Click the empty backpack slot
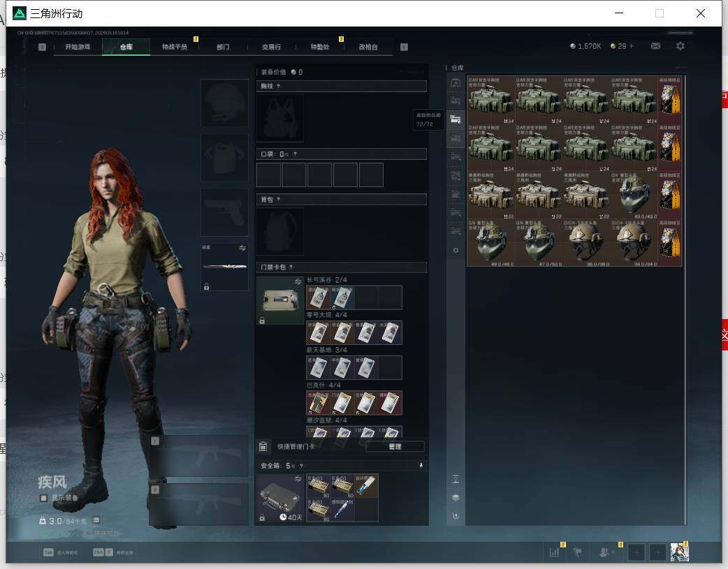The width and height of the screenshot is (728, 569). click(x=280, y=231)
